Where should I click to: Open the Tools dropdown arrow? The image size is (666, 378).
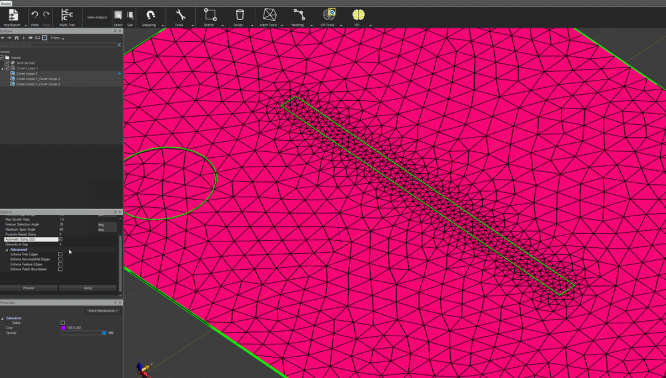(192, 25)
